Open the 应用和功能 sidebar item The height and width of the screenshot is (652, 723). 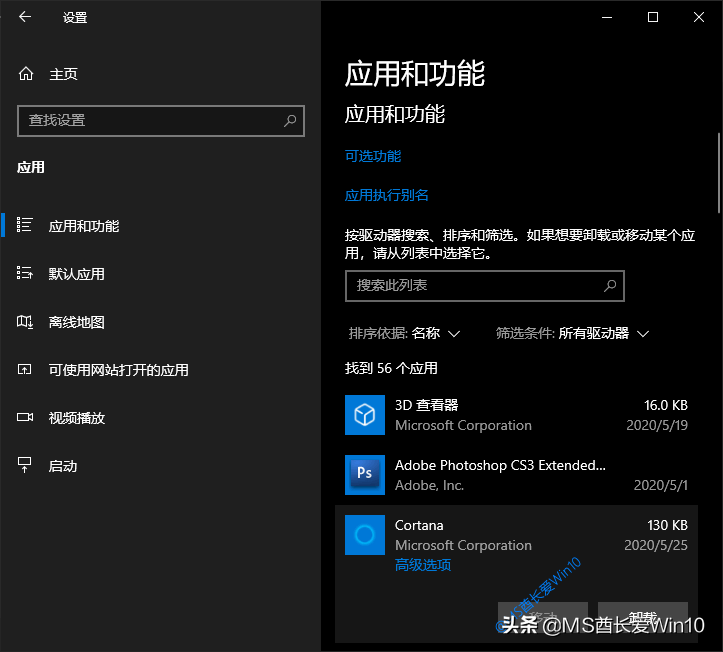click(160, 225)
